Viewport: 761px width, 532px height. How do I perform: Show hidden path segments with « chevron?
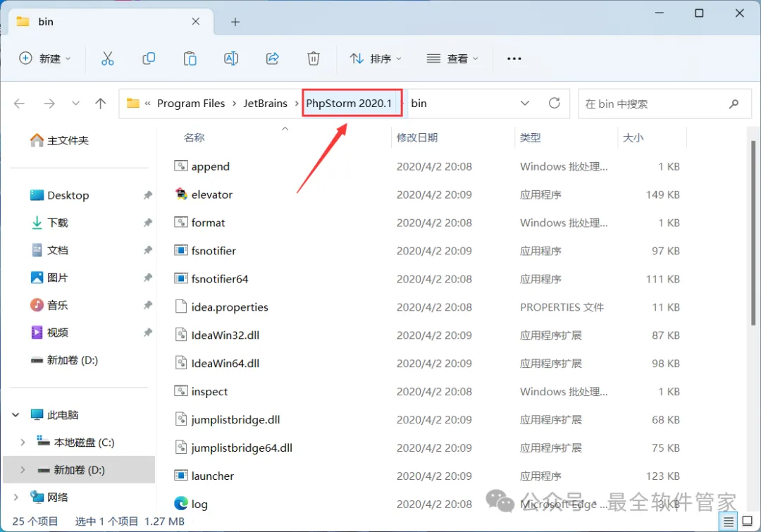[147, 104]
